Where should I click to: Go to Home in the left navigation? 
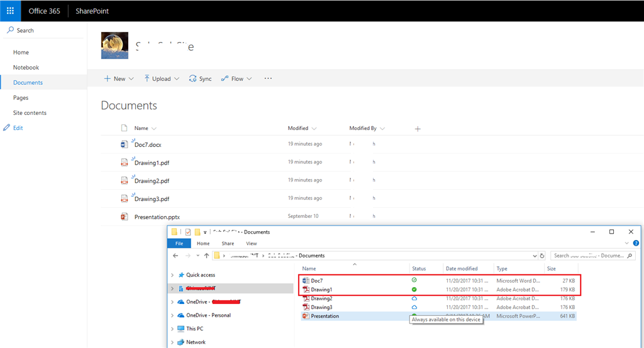21,52
